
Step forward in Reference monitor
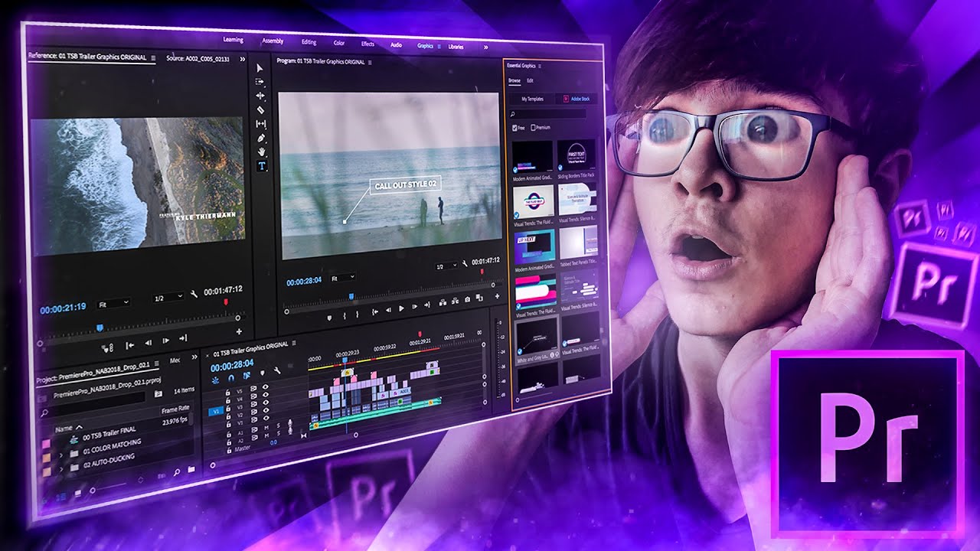[165, 341]
